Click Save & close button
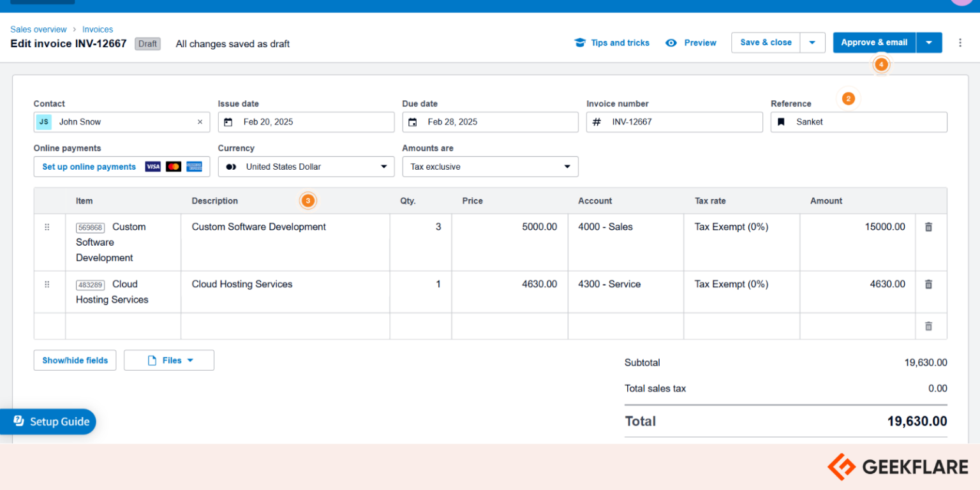The image size is (980, 490). pos(766,43)
